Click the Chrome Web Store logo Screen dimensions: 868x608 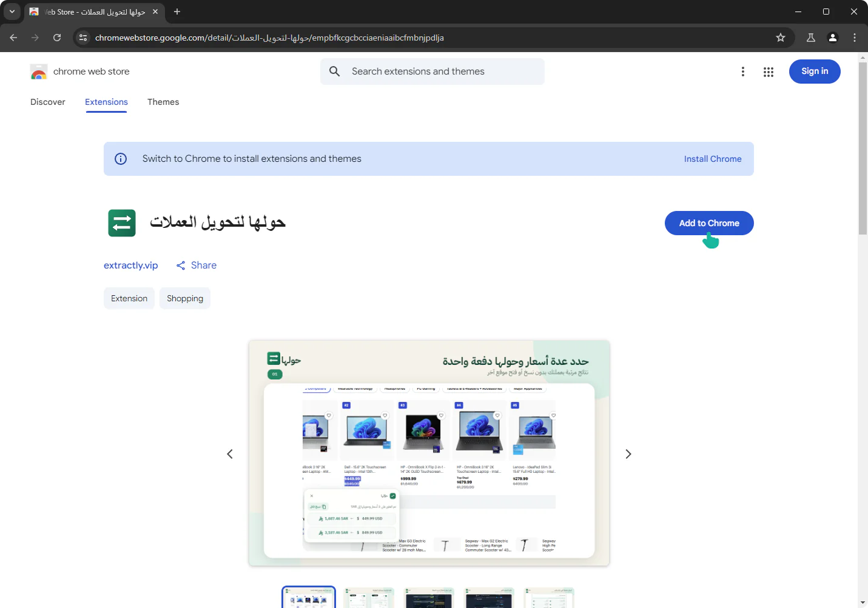(39, 72)
